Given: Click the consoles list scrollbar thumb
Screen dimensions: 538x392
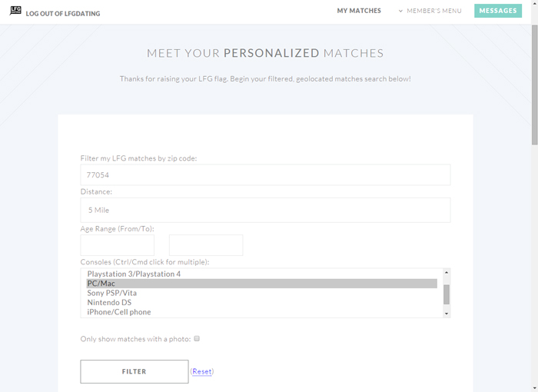Looking at the screenshot, I should click(x=447, y=294).
